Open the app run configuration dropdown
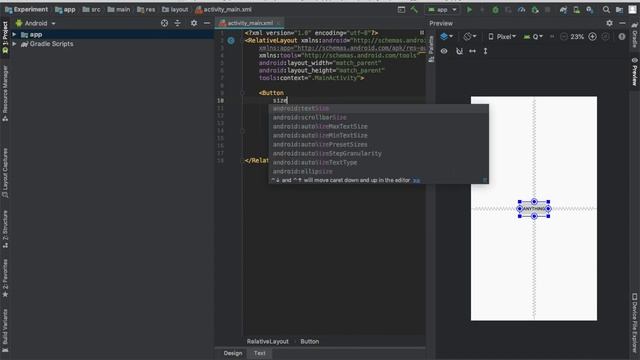 point(442,9)
